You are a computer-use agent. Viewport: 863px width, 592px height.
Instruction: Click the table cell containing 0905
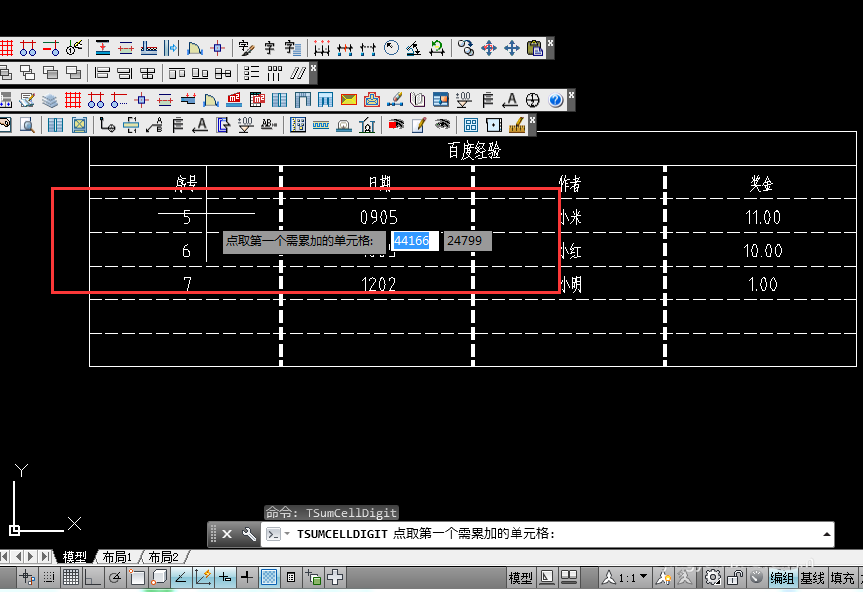coord(378,217)
